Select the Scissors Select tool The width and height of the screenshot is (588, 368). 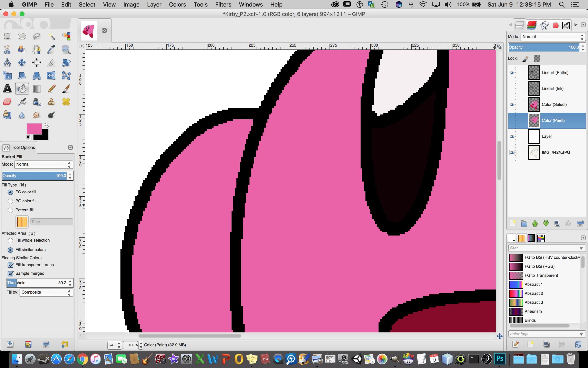point(7,49)
